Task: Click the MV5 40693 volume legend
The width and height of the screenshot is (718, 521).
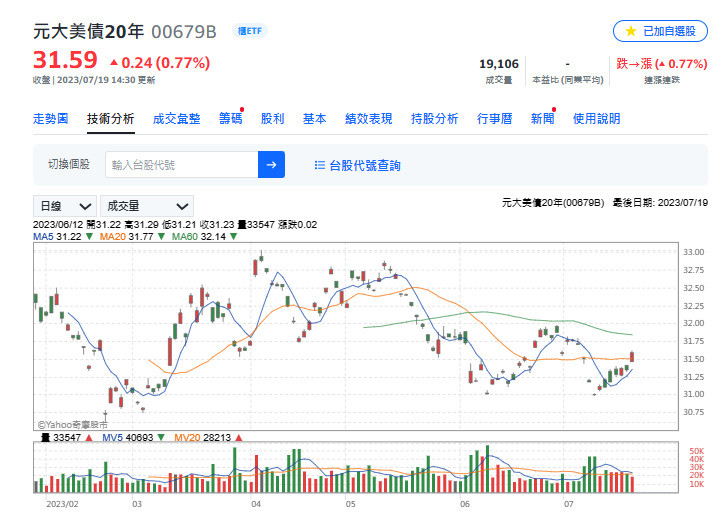Action: pyautogui.click(x=128, y=438)
